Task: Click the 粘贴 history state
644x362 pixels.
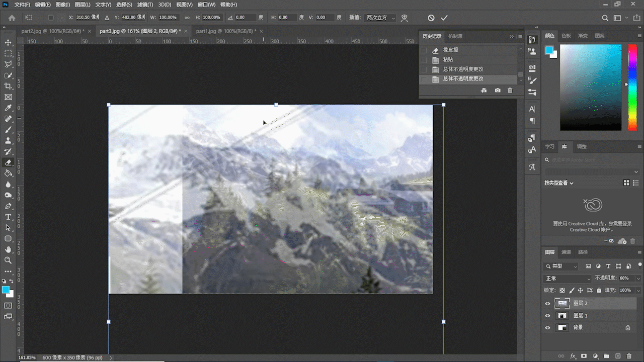Action: point(448,59)
